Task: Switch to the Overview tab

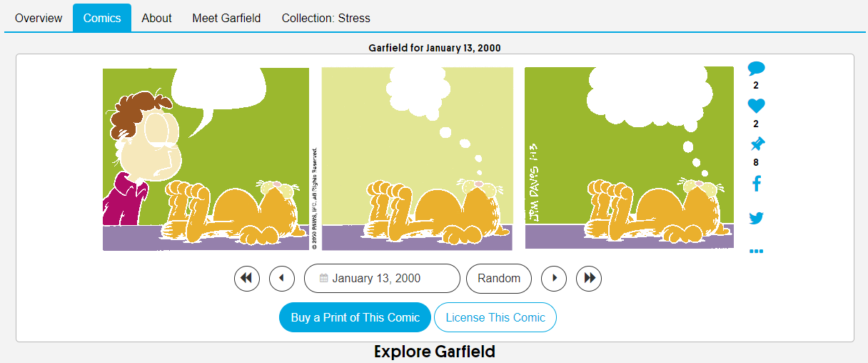Action: pos(39,18)
